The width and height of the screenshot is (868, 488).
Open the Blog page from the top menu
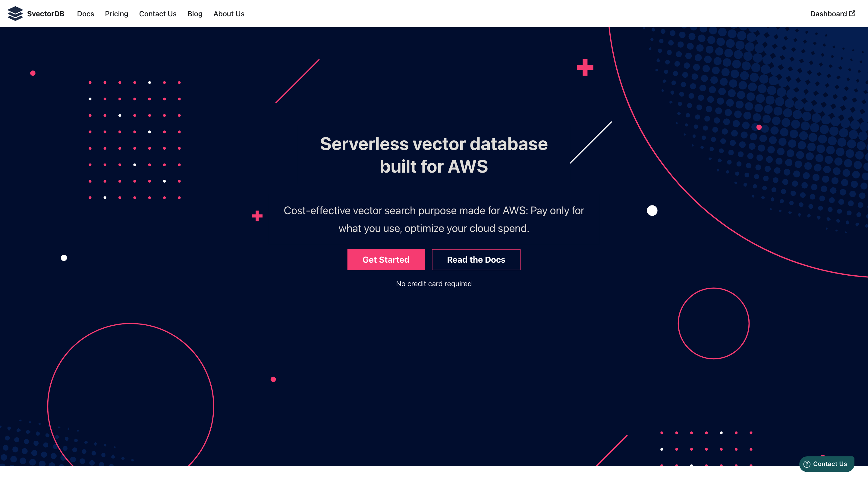pyautogui.click(x=195, y=14)
